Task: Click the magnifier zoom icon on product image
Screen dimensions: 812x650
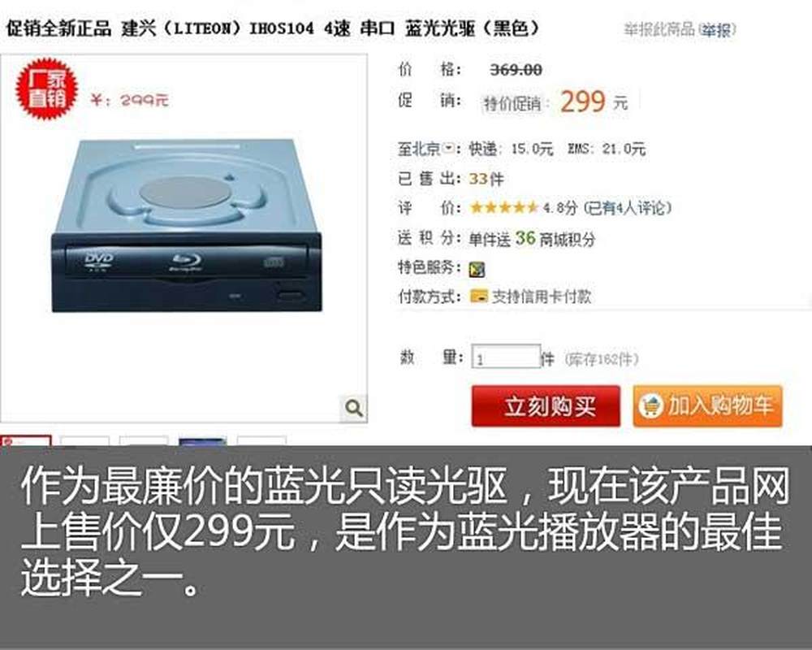Action: 354,409
